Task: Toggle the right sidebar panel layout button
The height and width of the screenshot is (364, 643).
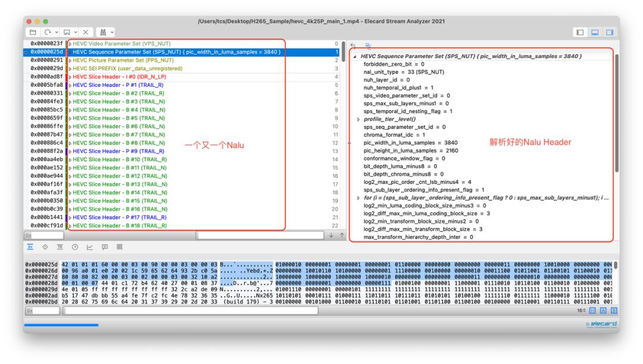Action: point(609,32)
